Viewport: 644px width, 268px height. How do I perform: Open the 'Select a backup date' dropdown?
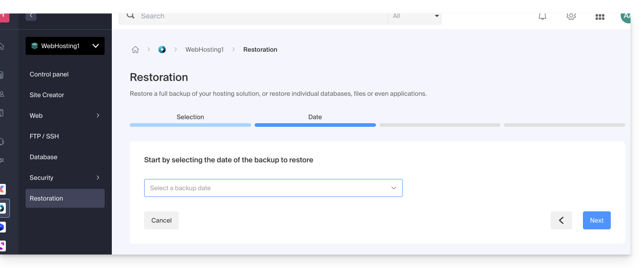(x=273, y=188)
